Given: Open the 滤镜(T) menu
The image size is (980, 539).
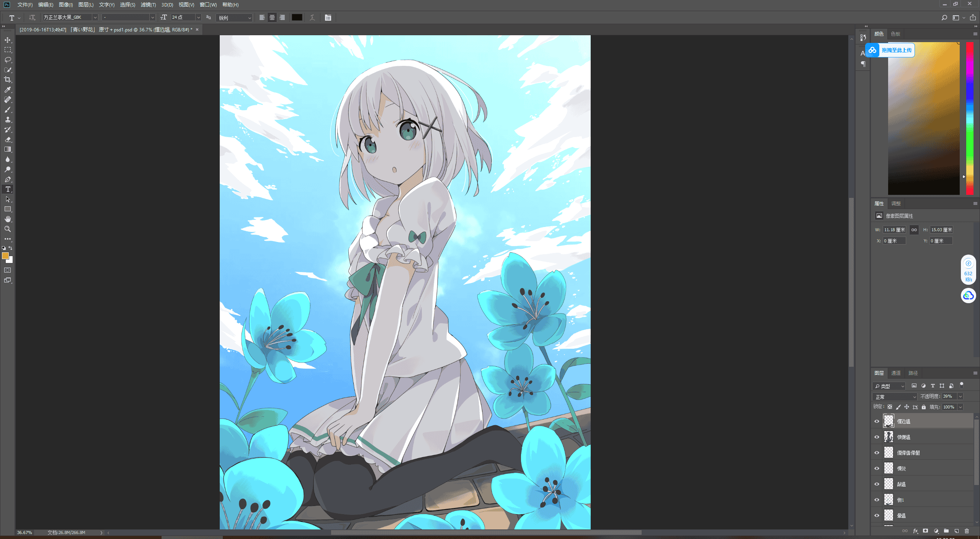Looking at the screenshot, I should 148,5.
